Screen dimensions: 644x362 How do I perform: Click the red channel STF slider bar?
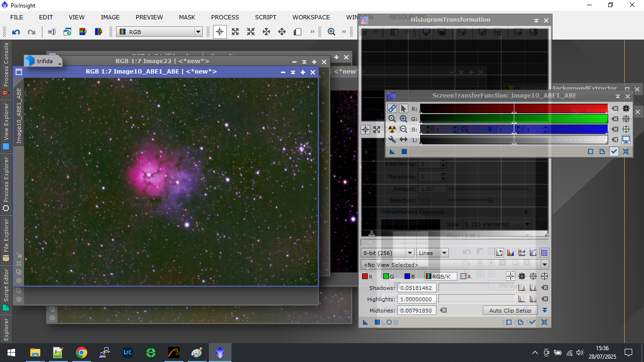tap(514, 108)
